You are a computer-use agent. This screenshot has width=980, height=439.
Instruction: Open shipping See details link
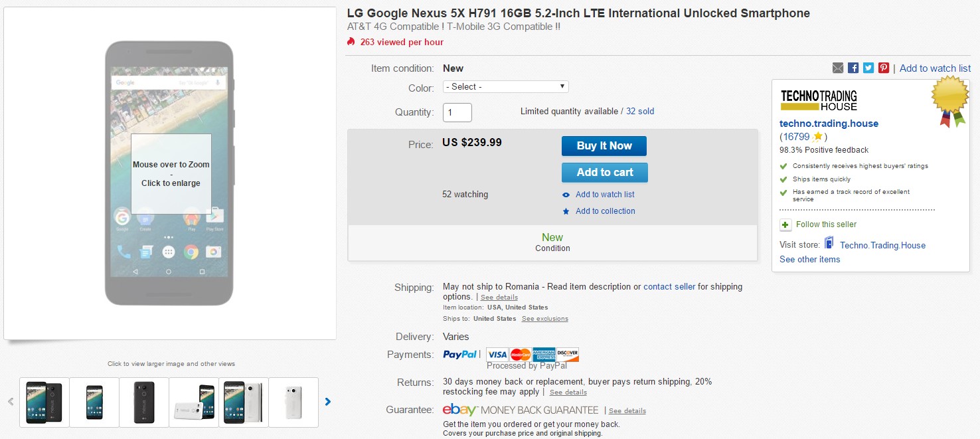click(x=499, y=298)
